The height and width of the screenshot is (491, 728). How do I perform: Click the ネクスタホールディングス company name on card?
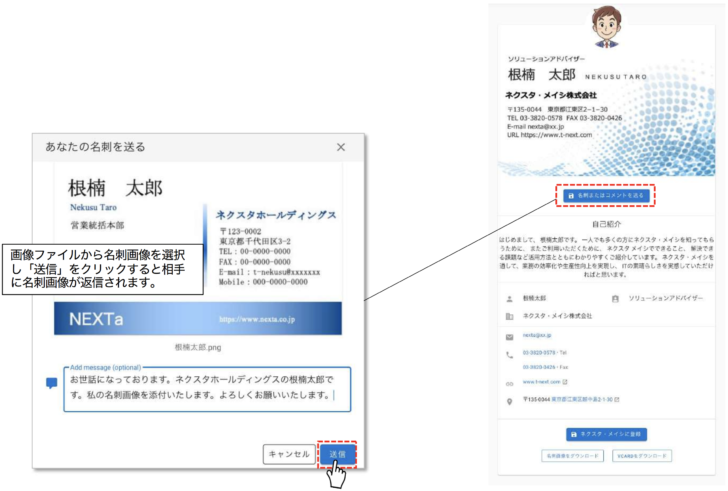tap(276, 215)
